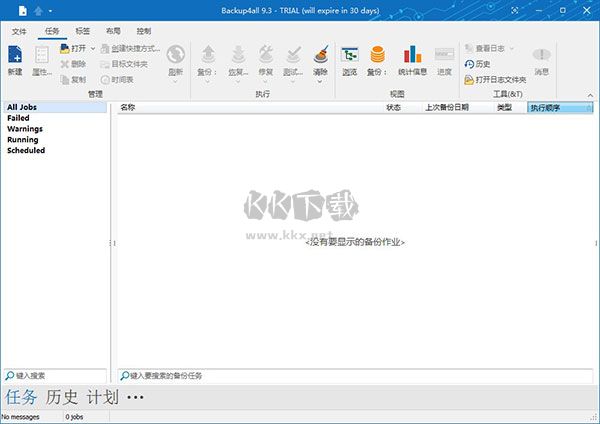
Task: Open 统计信息 (Statistics) bar chart icon
Action: tap(412, 55)
